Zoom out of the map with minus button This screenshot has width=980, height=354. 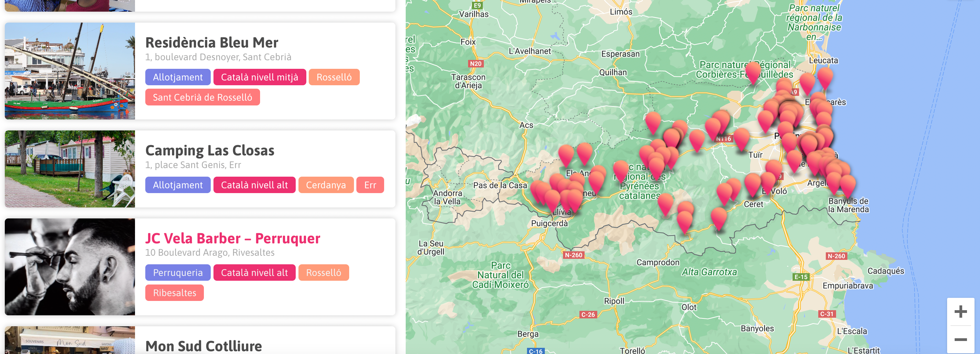pyautogui.click(x=960, y=339)
